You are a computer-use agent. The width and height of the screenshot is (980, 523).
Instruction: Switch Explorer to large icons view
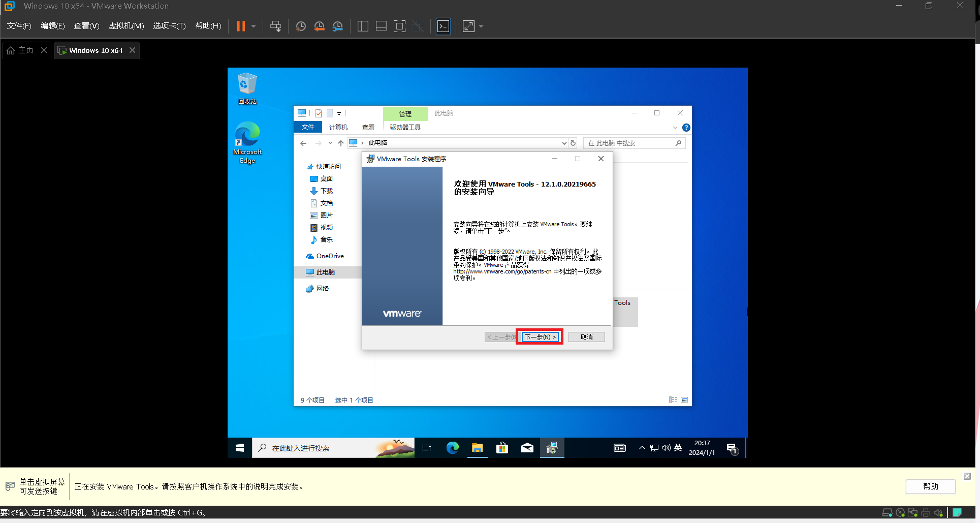tap(684, 400)
